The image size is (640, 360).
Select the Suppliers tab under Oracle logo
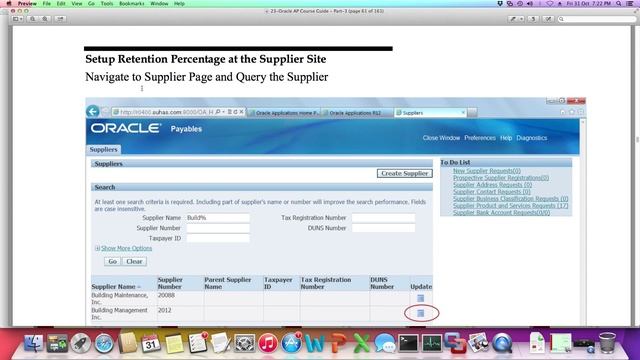pos(104,149)
